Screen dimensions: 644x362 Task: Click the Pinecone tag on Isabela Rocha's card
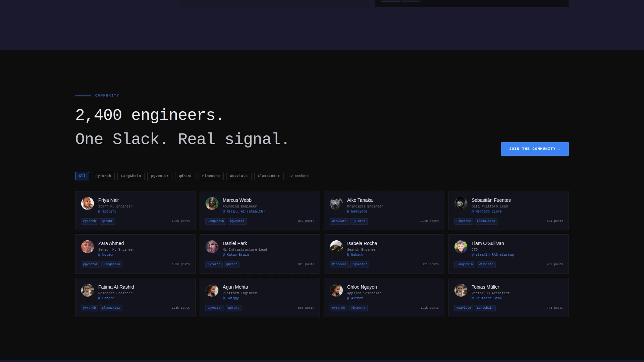(339, 264)
